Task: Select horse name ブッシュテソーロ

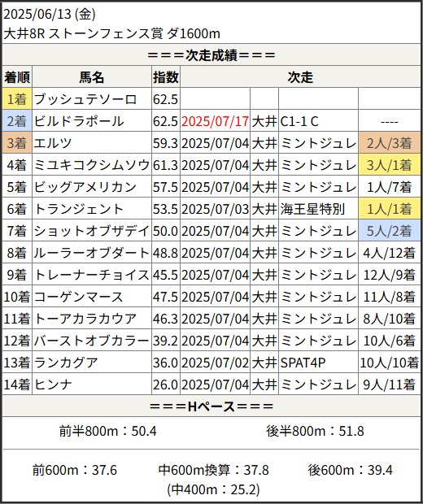Action: [85, 99]
